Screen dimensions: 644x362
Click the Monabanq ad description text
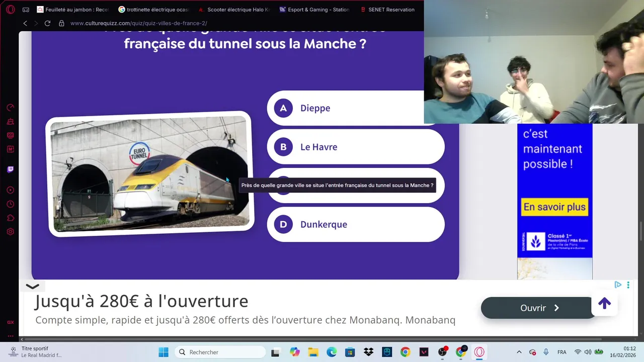point(246,320)
